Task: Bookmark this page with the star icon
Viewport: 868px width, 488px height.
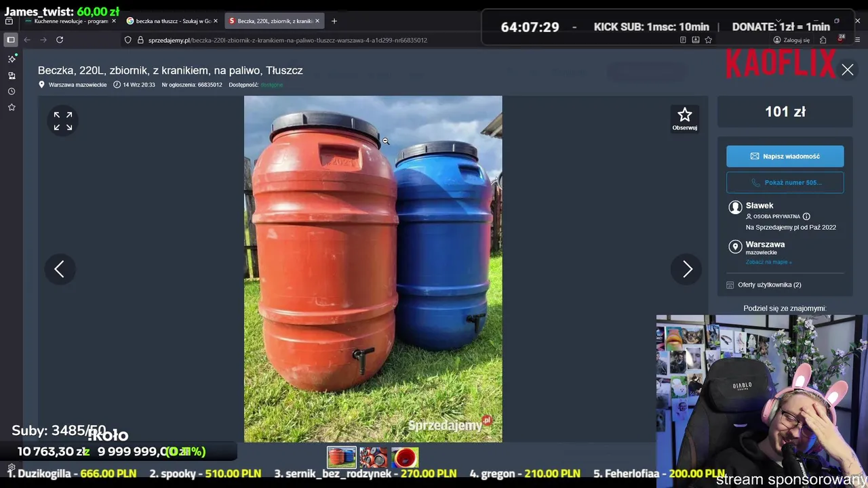Action: pyautogui.click(x=709, y=40)
